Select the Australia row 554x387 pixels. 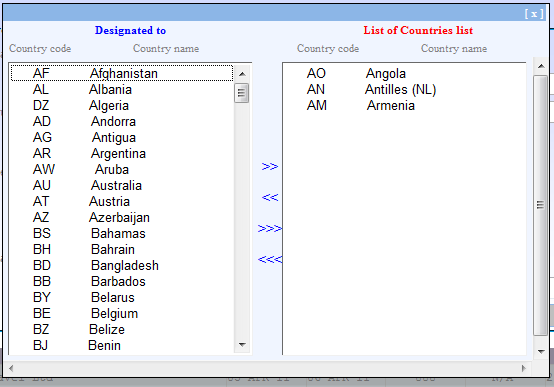[x=122, y=185]
